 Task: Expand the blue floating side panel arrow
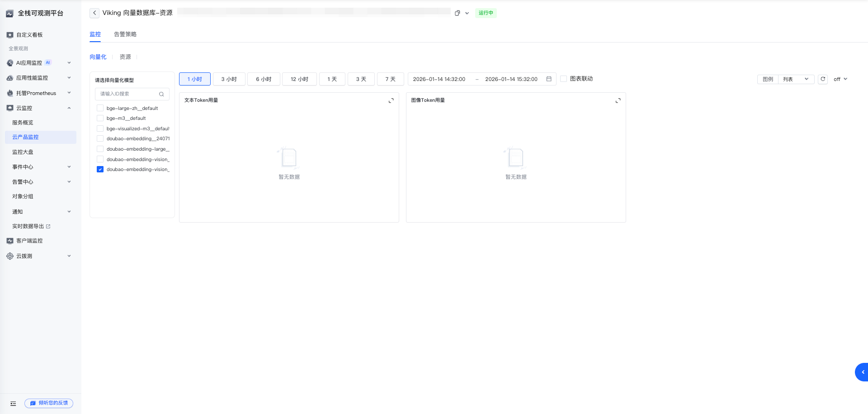click(862, 372)
